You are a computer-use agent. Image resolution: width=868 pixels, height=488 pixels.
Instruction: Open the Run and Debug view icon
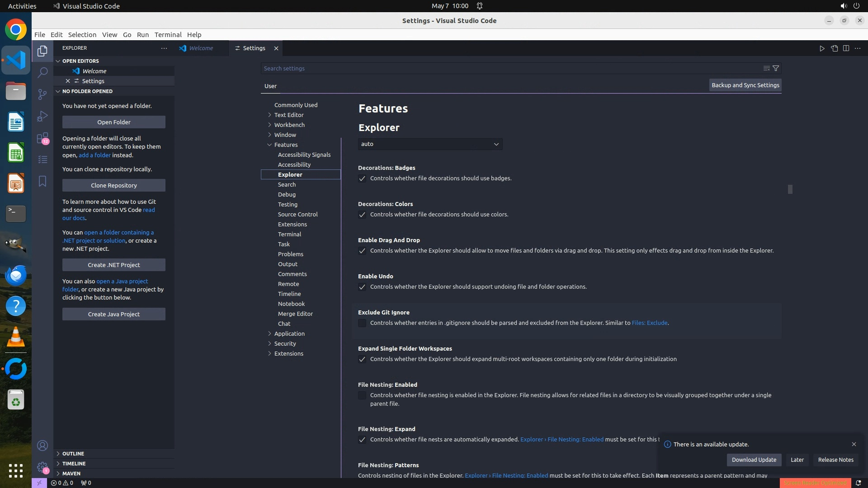click(42, 116)
